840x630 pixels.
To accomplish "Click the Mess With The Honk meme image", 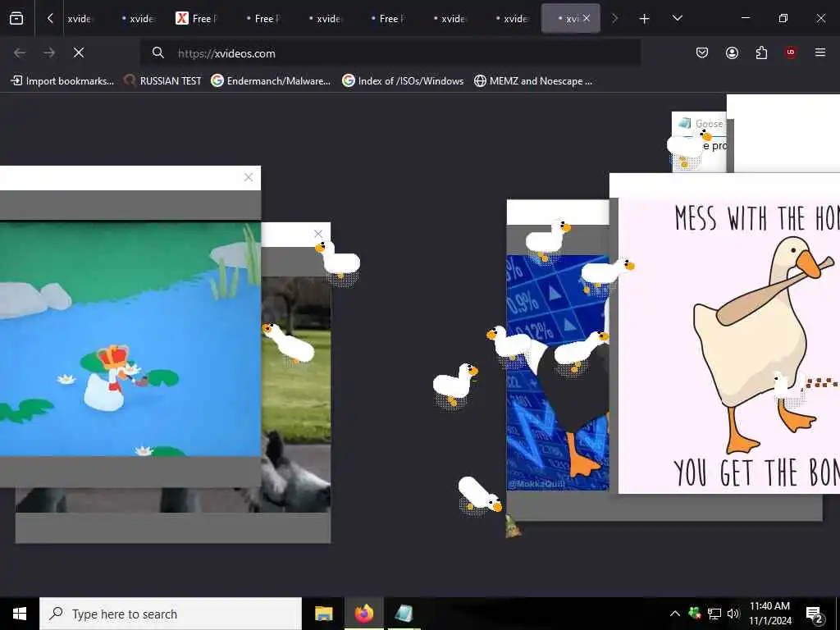I will point(729,345).
